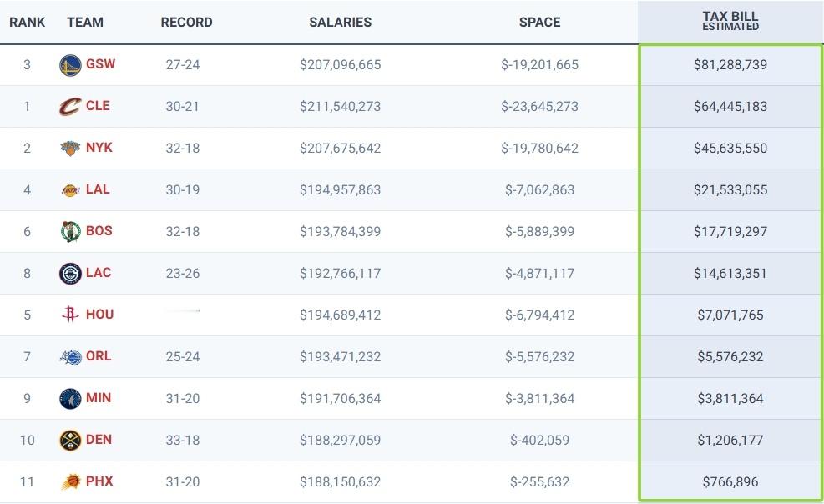The width and height of the screenshot is (824, 504).
Task: Click ORL record 25-24
Action: click(182, 357)
